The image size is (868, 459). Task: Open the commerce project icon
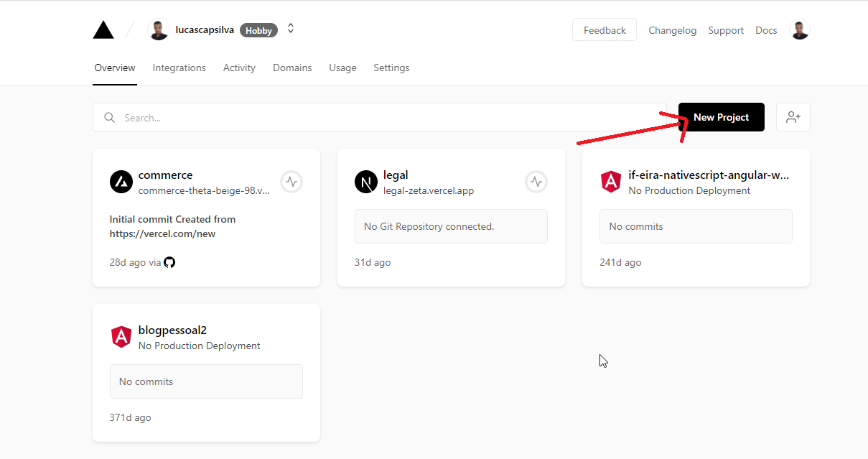(x=121, y=182)
